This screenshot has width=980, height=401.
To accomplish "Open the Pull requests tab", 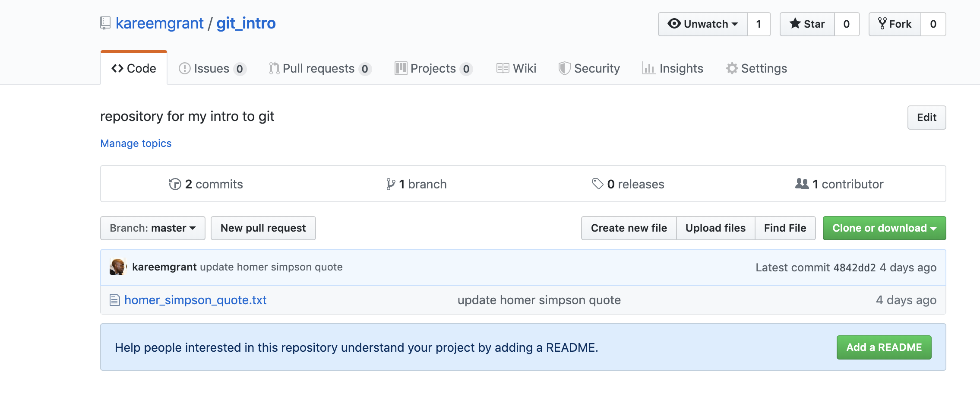I will click(319, 69).
